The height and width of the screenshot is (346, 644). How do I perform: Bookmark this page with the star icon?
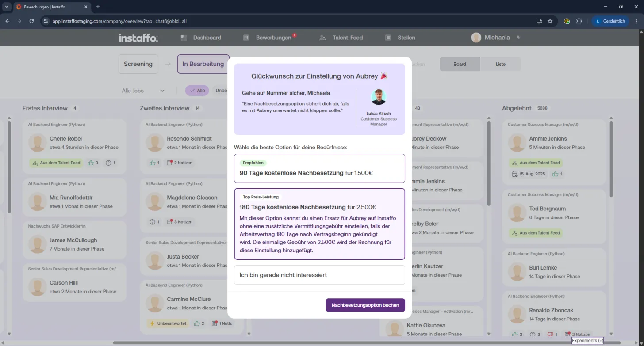[550, 21]
